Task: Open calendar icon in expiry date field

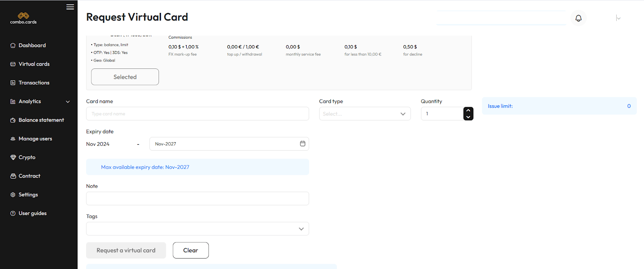Action: coord(302,144)
